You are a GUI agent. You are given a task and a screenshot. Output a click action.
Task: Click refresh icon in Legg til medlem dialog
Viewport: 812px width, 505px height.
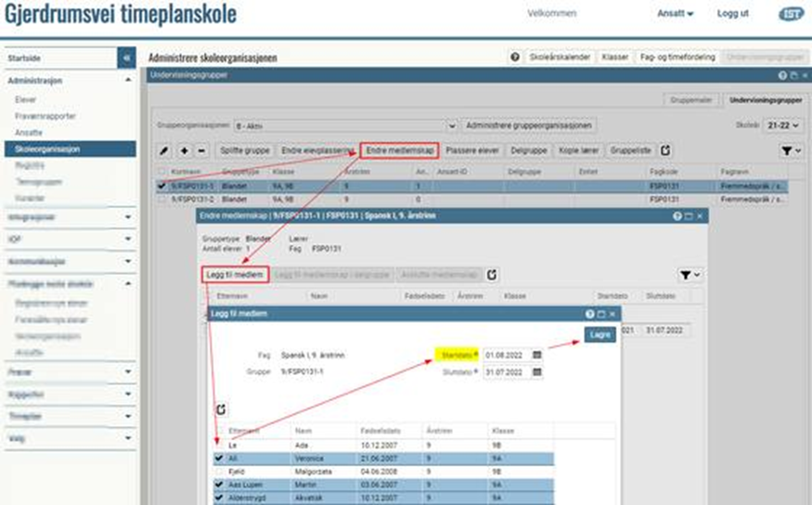(x=221, y=408)
